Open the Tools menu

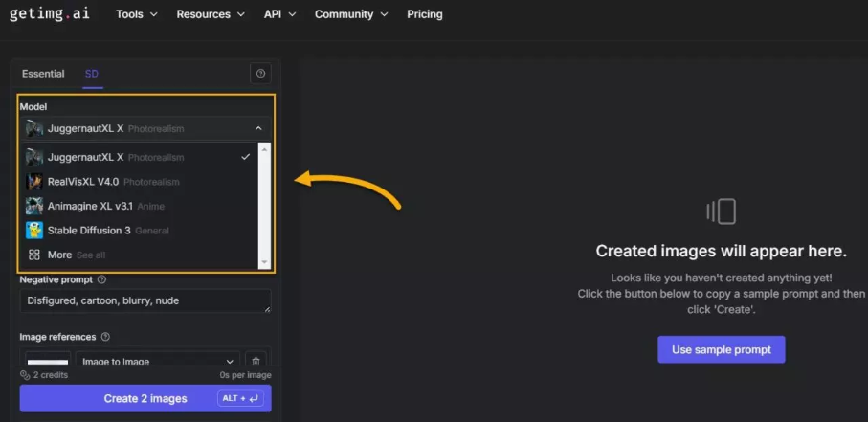point(136,14)
